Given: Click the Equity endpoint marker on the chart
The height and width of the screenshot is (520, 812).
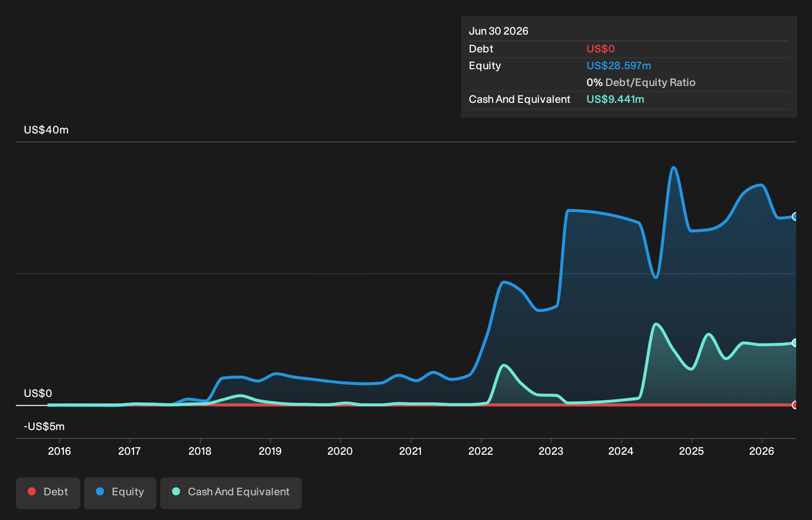Looking at the screenshot, I should pyautogui.click(x=795, y=217).
